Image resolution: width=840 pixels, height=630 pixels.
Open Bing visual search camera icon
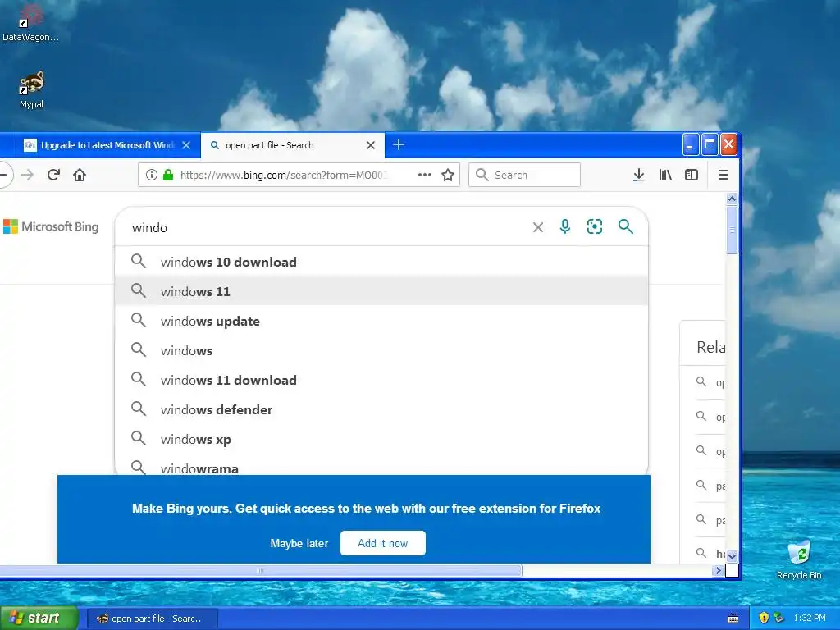point(595,226)
